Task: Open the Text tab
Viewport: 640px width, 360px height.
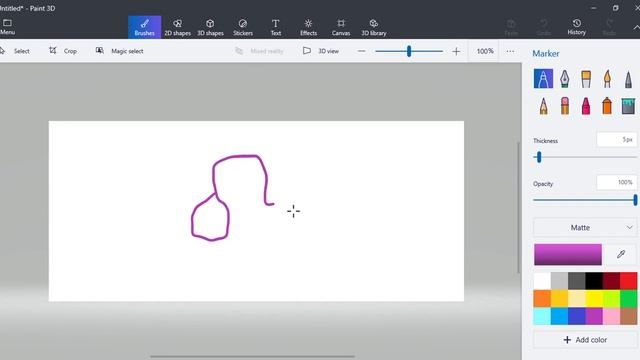Action: [x=276, y=27]
